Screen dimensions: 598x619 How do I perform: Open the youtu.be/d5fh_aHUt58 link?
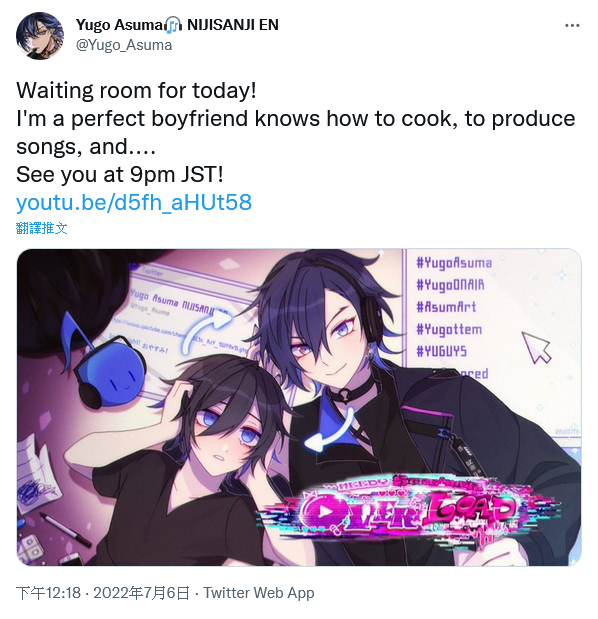(x=134, y=202)
